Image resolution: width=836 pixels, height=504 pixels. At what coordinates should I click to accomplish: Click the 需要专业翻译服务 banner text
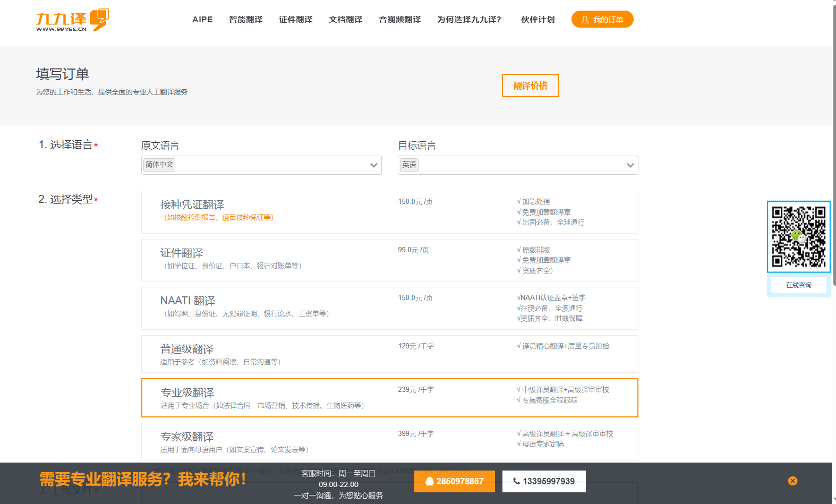[x=142, y=479]
